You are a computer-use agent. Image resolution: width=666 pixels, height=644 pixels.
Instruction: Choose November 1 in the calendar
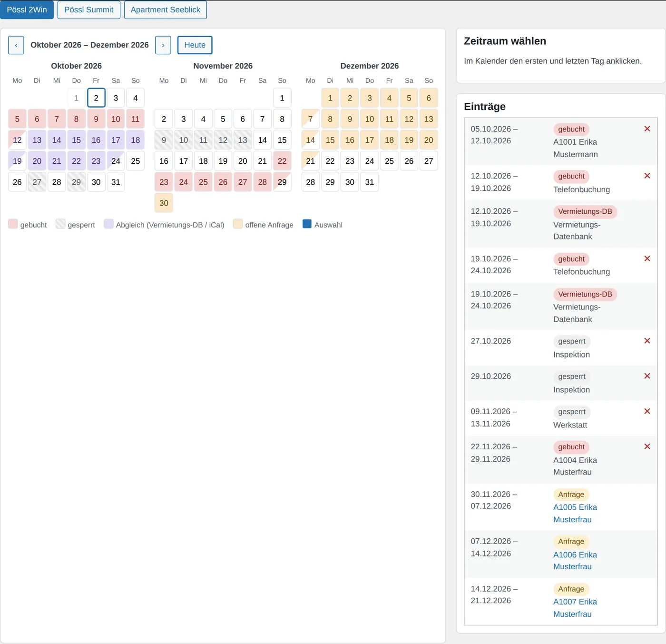click(x=282, y=98)
